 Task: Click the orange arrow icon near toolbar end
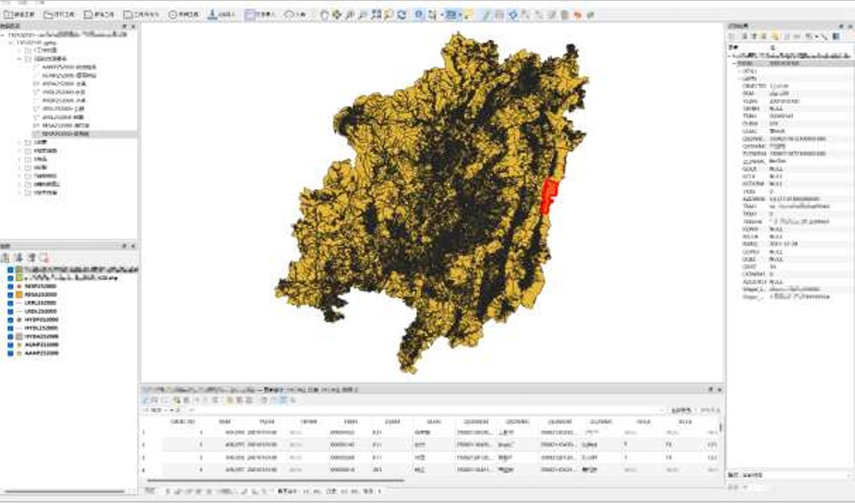click(x=578, y=15)
